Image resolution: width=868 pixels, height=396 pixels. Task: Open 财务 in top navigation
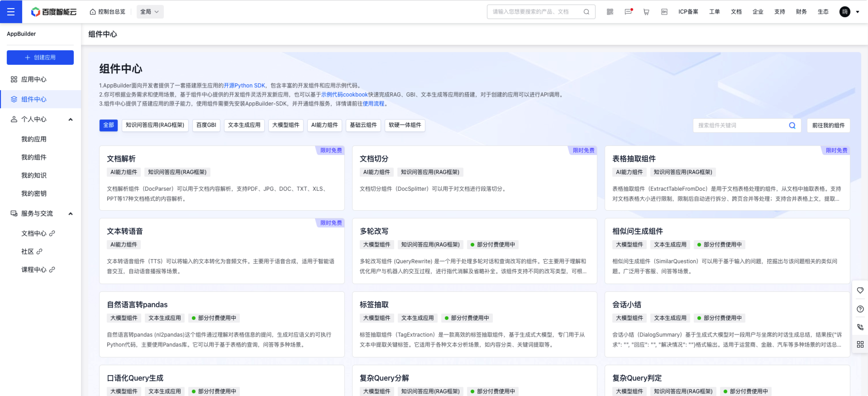coord(801,12)
